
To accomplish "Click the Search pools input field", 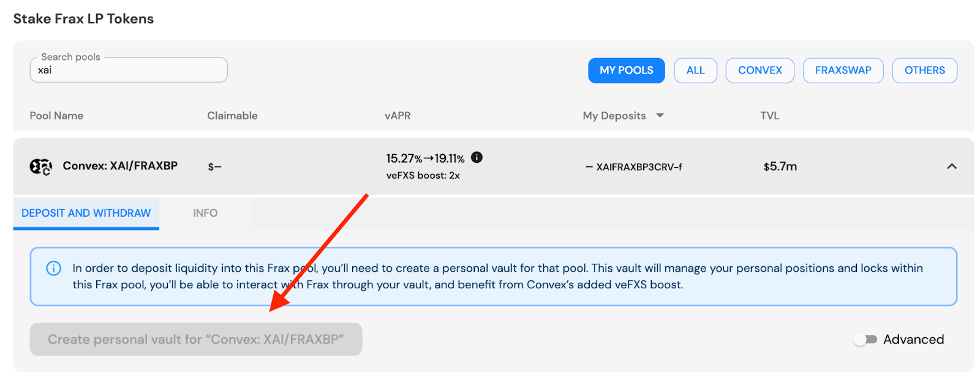I will (x=129, y=70).
